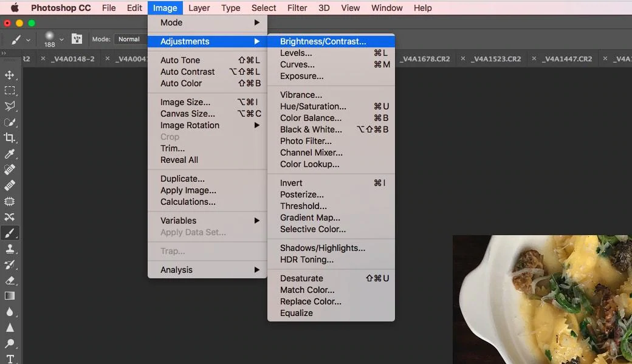Switch to _V4A0148-2 document tab

pos(72,59)
